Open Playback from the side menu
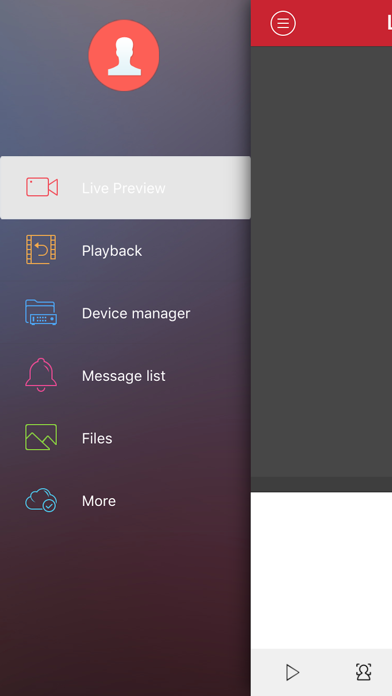The image size is (392, 696). point(126,250)
